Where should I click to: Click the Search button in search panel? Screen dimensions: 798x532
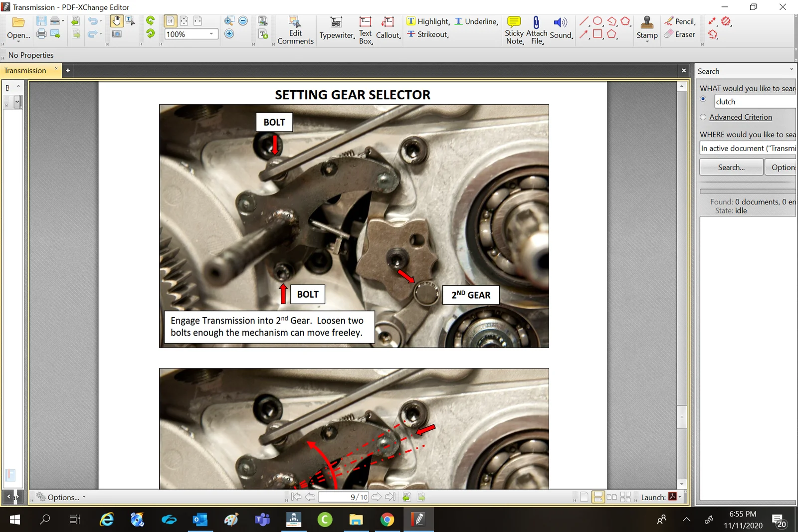click(731, 167)
